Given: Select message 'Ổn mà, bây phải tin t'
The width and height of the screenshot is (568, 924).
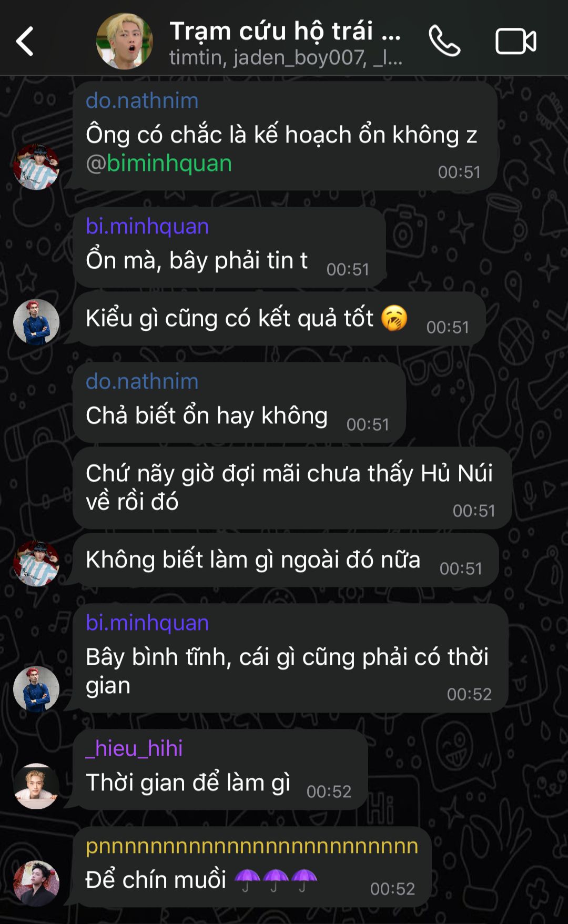Looking at the screenshot, I should pyautogui.click(x=229, y=247).
